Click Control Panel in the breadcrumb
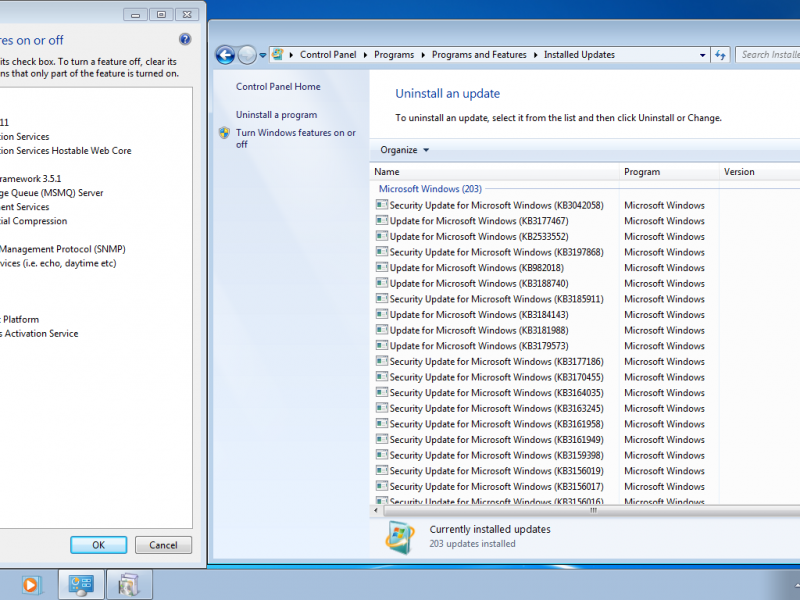The height and width of the screenshot is (600, 800). [328, 55]
